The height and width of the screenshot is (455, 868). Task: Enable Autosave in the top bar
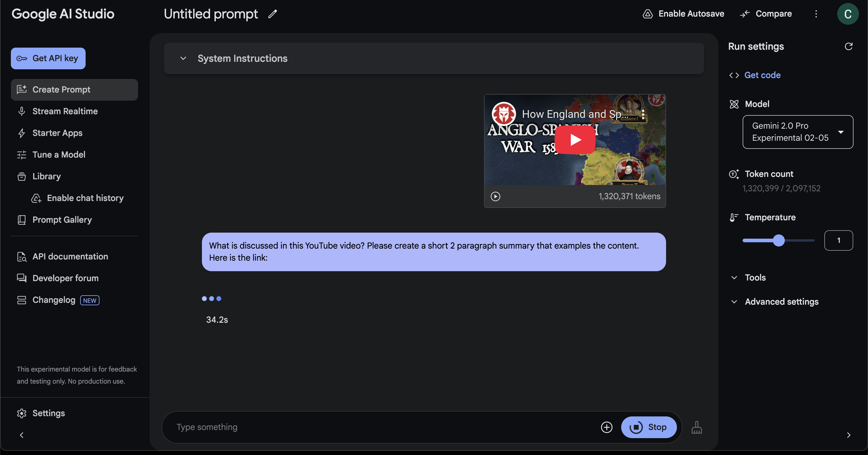point(683,14)
